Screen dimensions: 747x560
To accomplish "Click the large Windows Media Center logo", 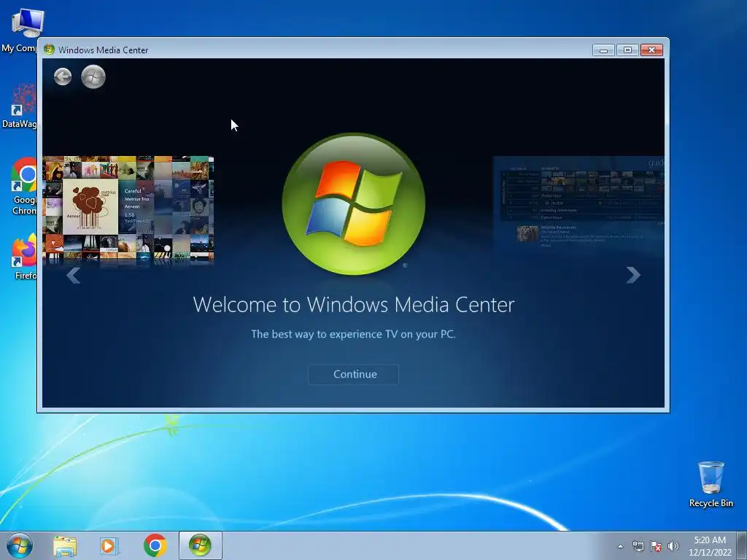I will click(x=354, y=204).
